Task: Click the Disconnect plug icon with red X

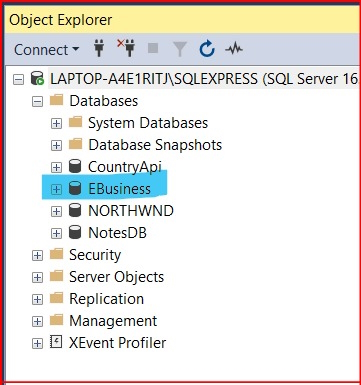Action: click(126, 48)
